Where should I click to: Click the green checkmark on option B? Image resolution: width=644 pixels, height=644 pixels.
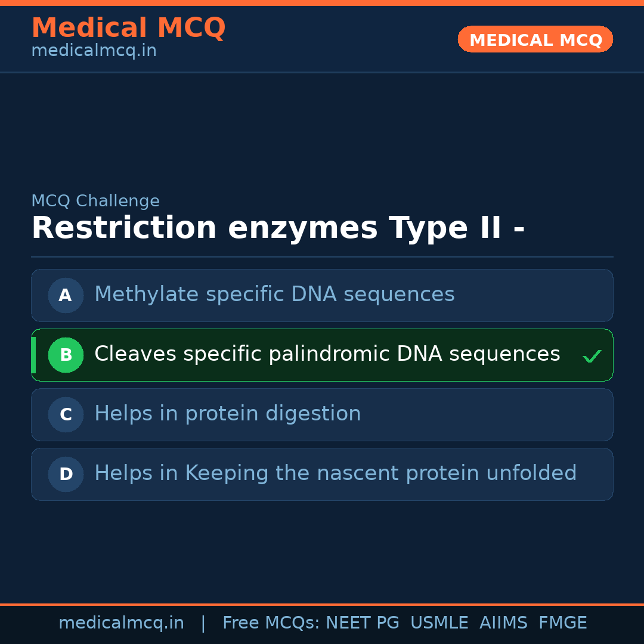click(592, 356)
